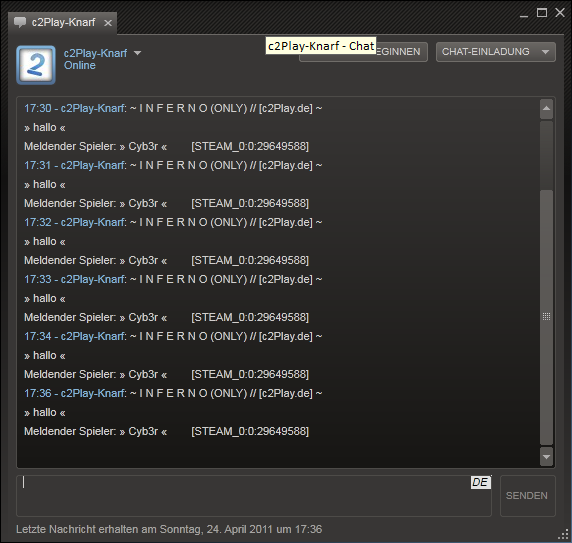The width and height of the screenshot is (572, 543).
Task: Click the Online status text
Action: point(80,65)
